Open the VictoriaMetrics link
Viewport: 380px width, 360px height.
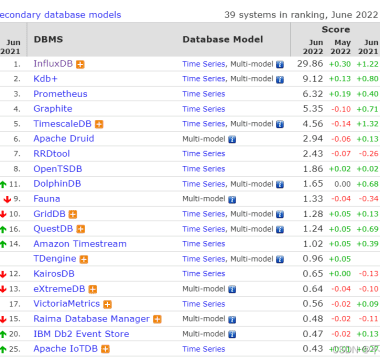[67, 304]
